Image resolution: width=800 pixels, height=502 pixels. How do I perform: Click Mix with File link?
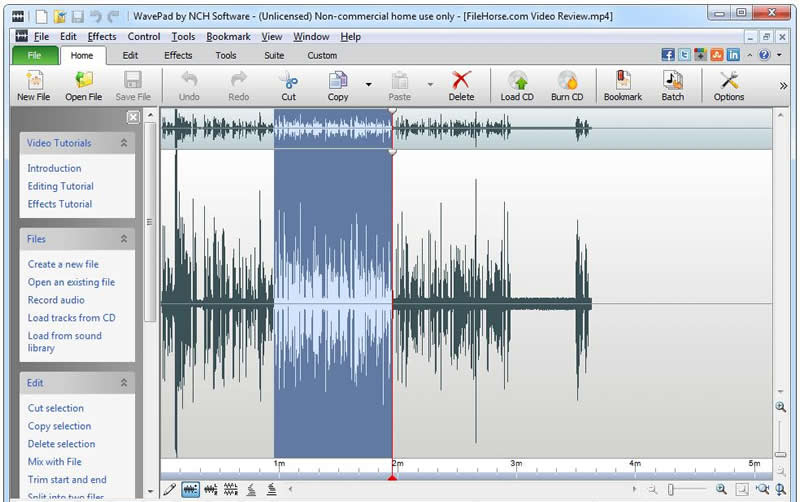pyautogui.click(x=55, y=462)
